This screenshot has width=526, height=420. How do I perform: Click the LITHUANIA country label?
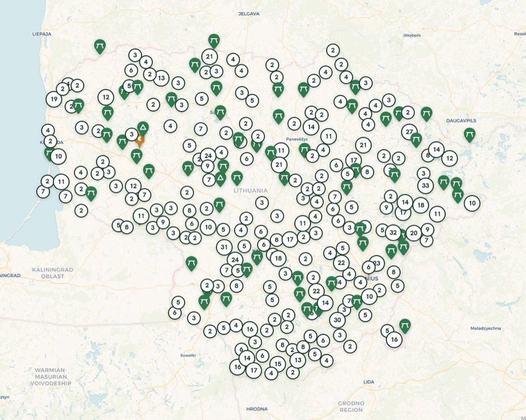click(x=250, y=191)
